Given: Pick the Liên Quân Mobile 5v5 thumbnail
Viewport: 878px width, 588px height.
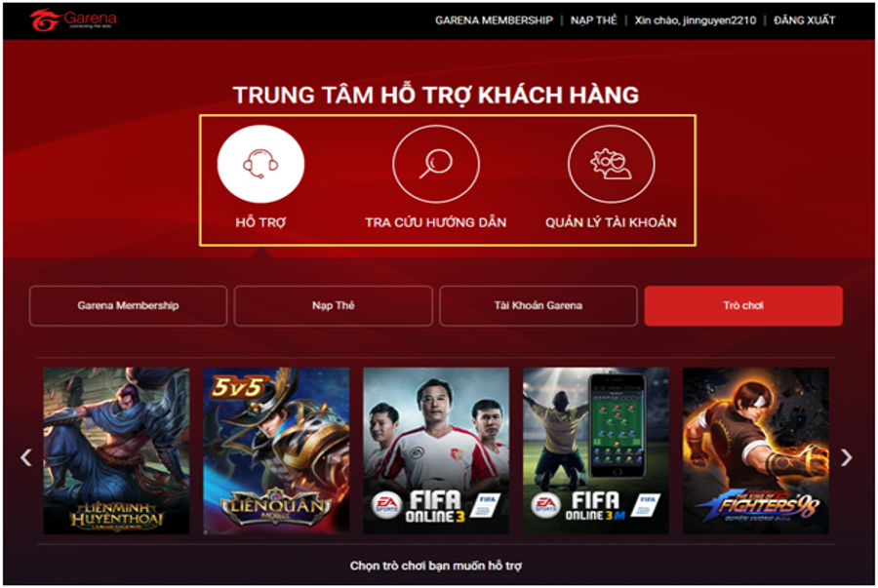Looking at the screenshot, I should click(x=276, y=451).
